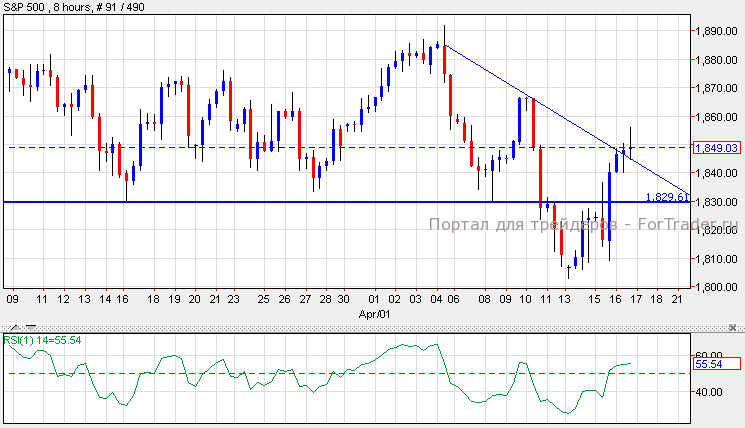Click the support level label 1,829.61

pyautogui.click(x=667, y=197)
